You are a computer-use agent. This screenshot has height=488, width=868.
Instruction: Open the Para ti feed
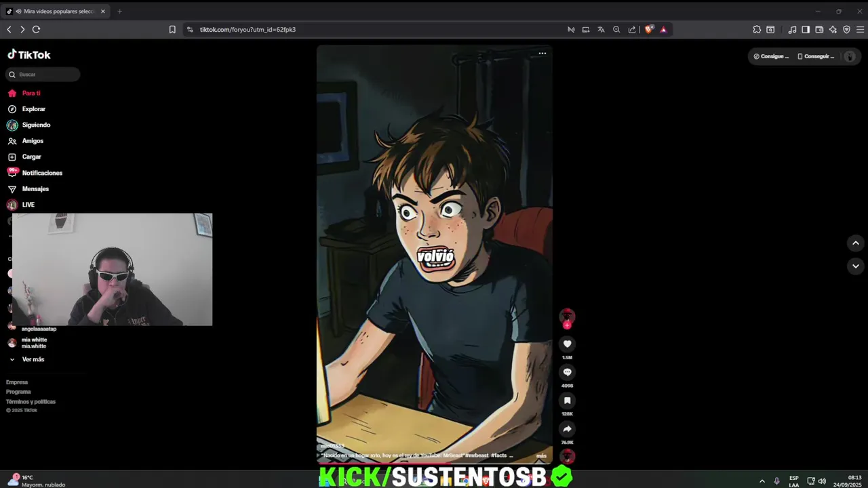[24, 93]
